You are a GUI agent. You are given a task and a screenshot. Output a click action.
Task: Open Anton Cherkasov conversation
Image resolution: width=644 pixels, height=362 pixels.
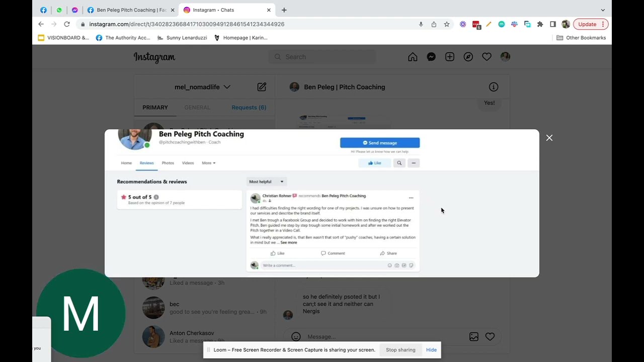coord(204,336)
